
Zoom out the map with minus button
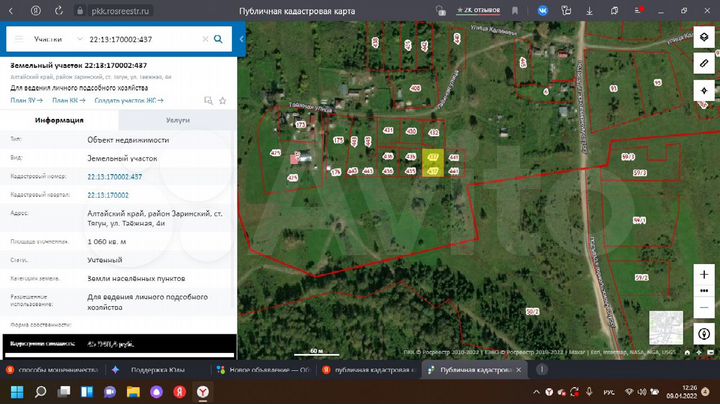(704, 308)
